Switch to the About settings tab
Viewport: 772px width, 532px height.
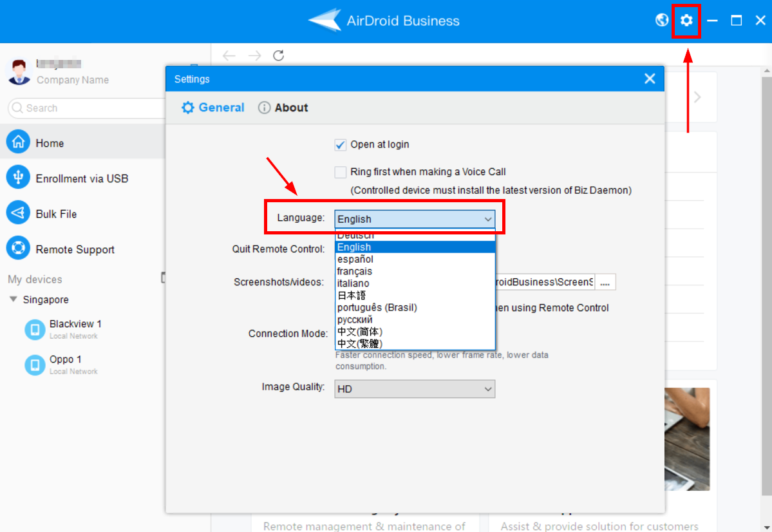coord(283,108)
